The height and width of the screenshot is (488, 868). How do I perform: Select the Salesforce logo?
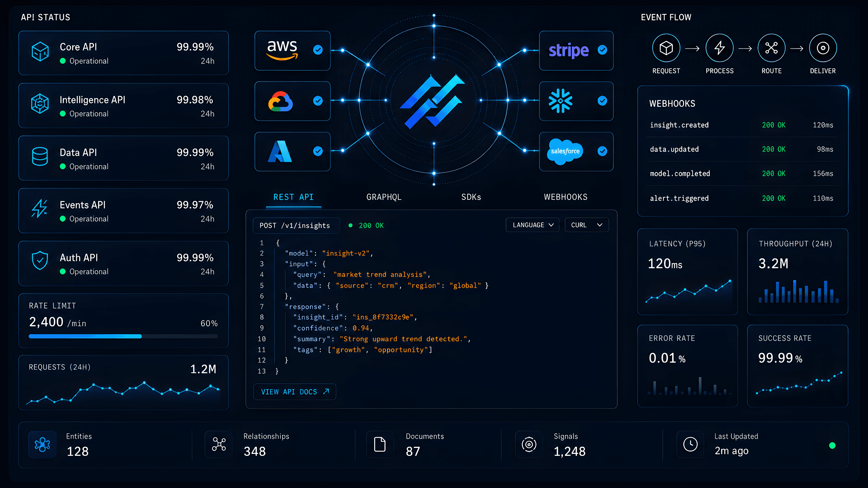point(565,152)
